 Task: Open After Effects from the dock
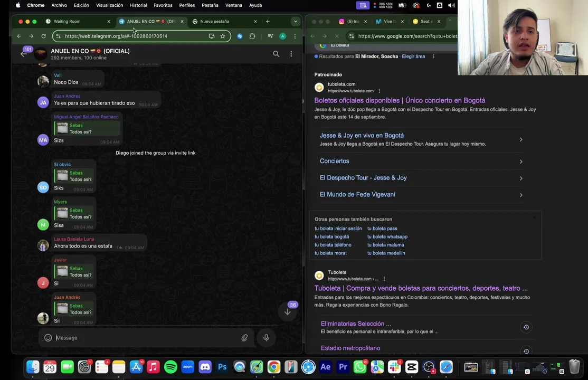pyautogui.click(x=326, y=367)
